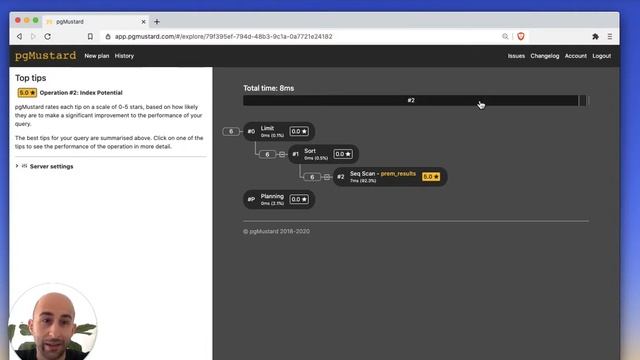This screenshot has height=360, width=640.
Task: Open a new browser tab with plus
Action: click(x=157, y=22)
